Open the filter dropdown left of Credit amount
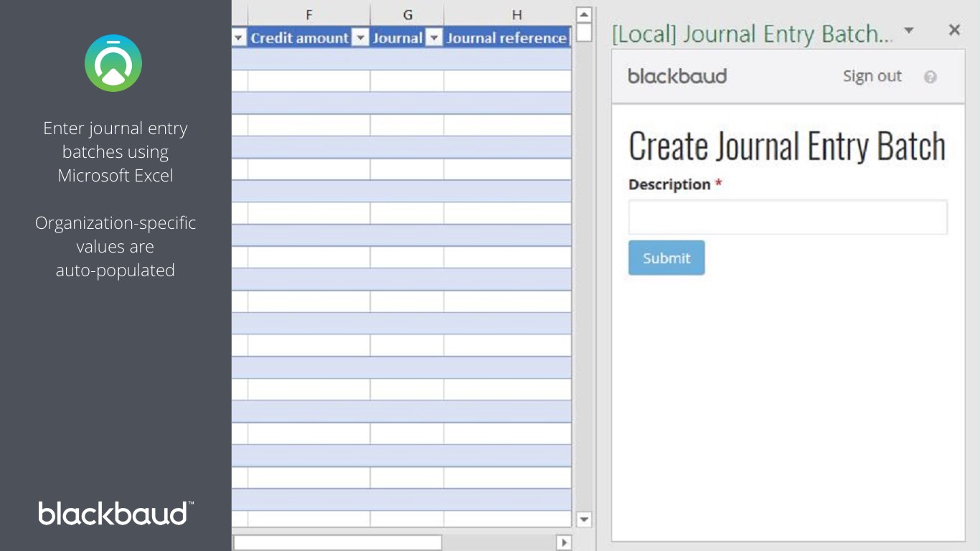The height and width of the screenshot is (551, 980). (239, 38)
